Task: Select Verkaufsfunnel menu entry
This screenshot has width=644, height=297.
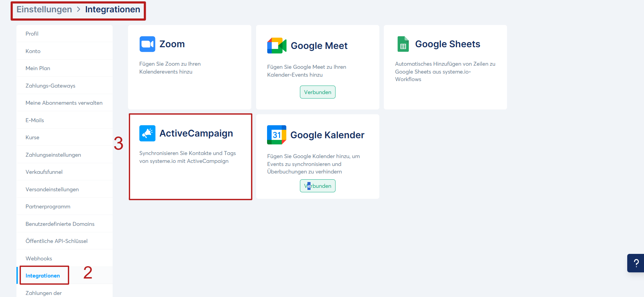Action: pos(64,172)
